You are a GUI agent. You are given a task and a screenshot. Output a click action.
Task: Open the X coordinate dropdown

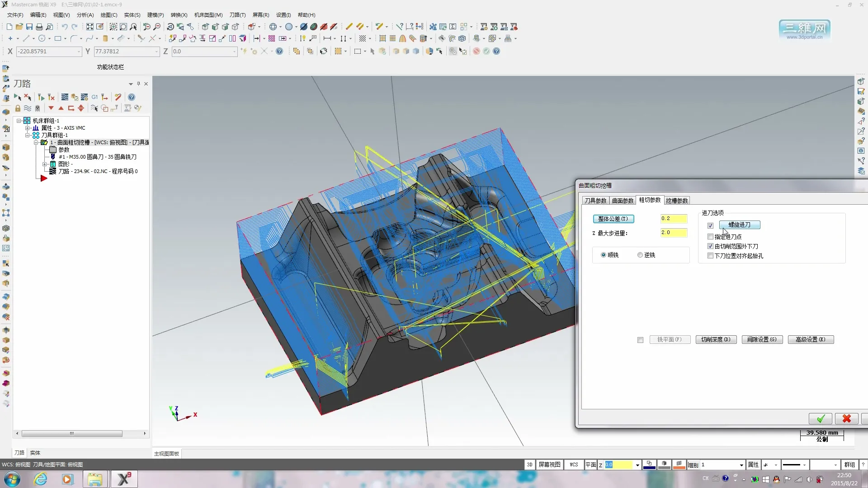79,52
